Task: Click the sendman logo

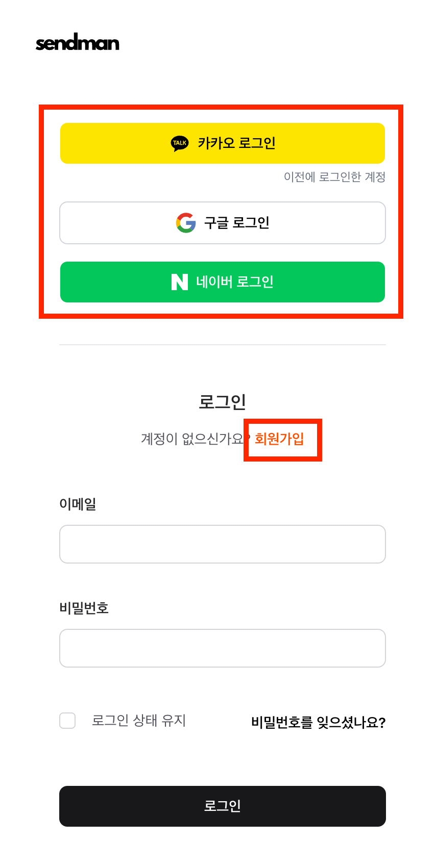Action: click(x=78, y=43)
